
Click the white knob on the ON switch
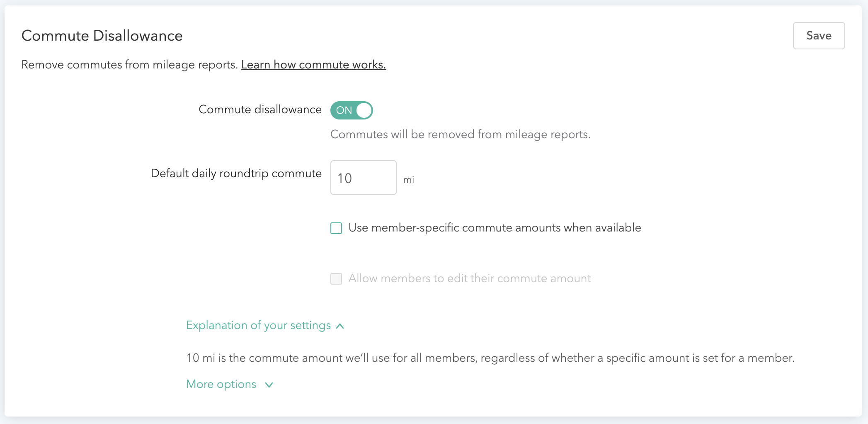pos(364,110)
